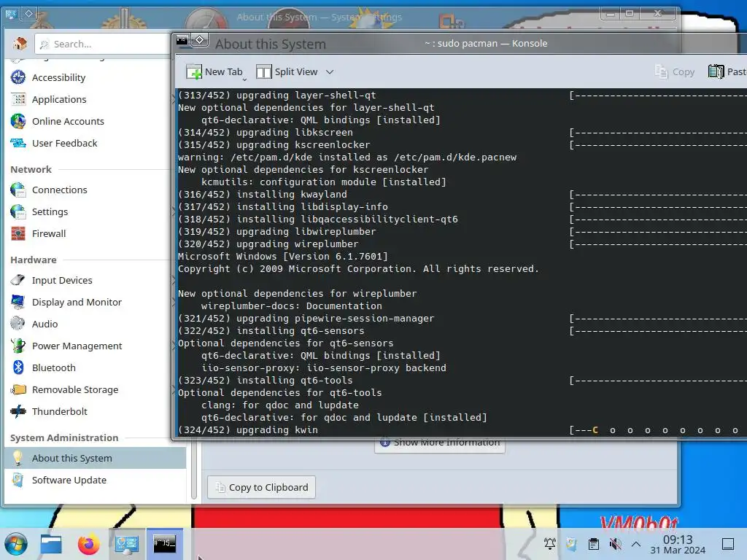747x560 pixels.
Task: Click the '(324/452) upgrading kwin' terminal line
Action: click(248, 430)
